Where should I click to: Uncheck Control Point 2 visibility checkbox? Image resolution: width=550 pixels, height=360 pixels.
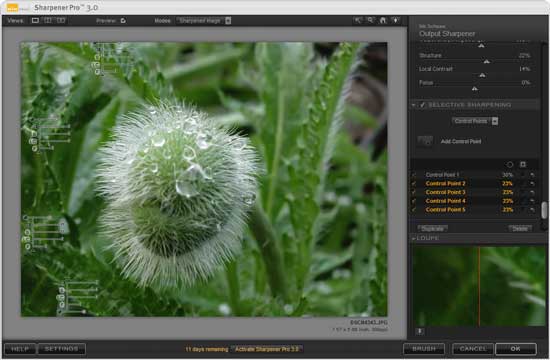(x=414, y=184)
